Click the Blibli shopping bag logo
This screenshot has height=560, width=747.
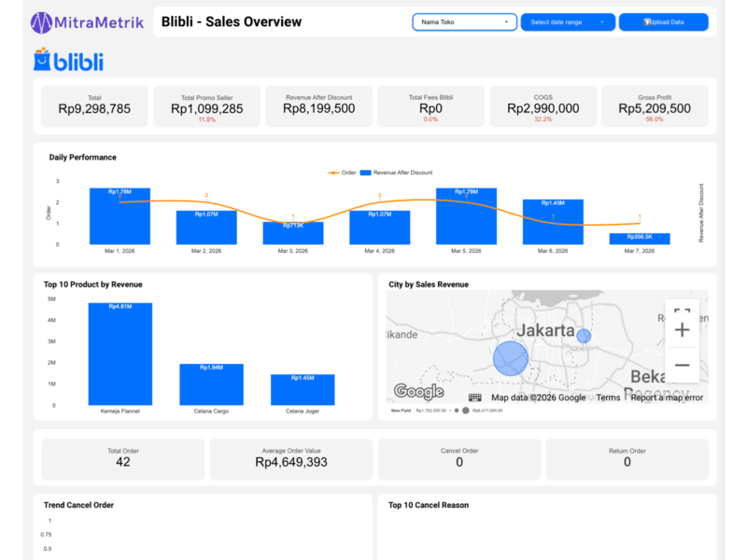[x=41, y=62]
